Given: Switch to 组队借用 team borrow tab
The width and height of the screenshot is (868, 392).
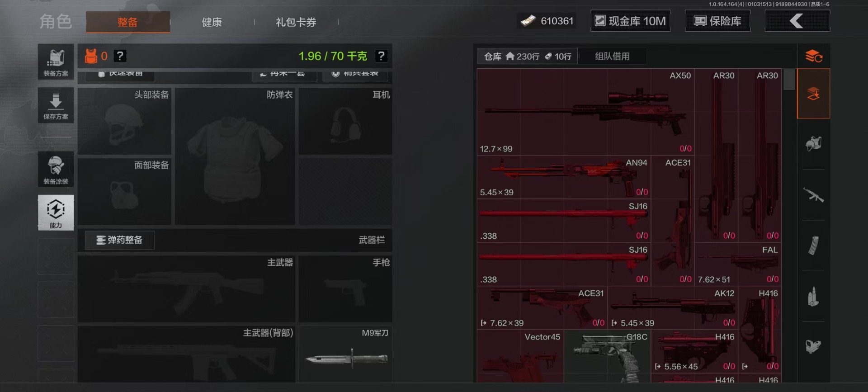Looking at the screenshot, I should (x=612, y=56).
